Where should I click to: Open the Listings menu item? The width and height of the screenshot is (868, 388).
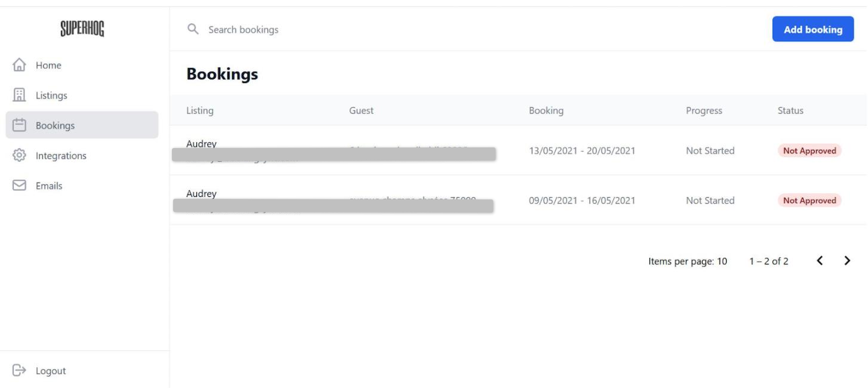click(x=51, y=96)
